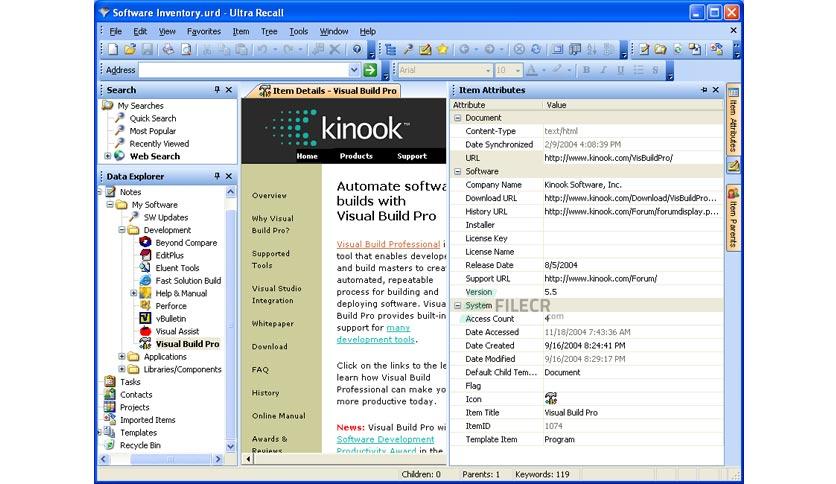Click the Support link on kinook page

(412, 156)
